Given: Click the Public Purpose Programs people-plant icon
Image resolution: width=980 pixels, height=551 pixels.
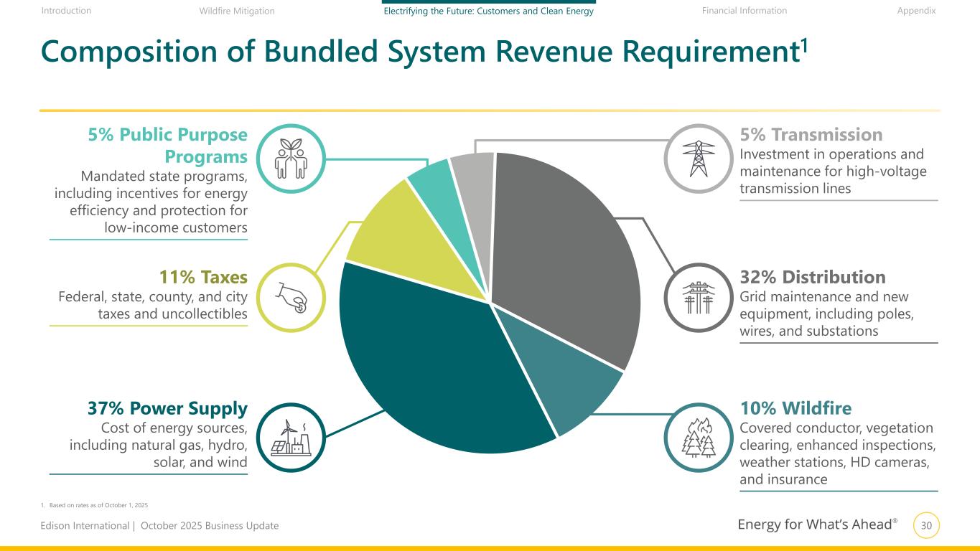Looking at the screenshot, I should coord(291,159).
